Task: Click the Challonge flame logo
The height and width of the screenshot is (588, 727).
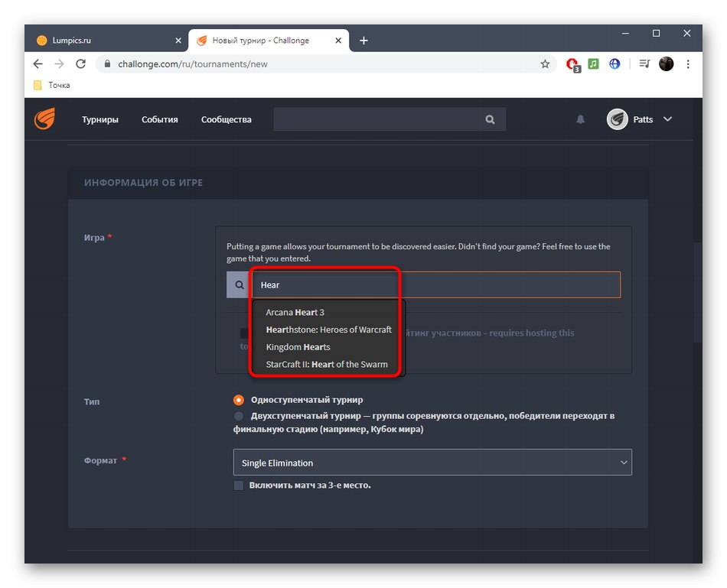Action: pos(44,119)
